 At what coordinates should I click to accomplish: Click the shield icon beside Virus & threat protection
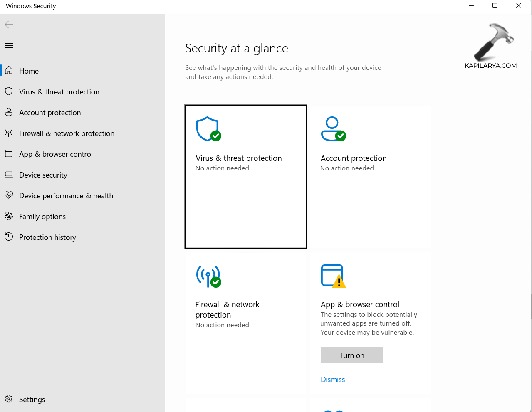pos(9,91)
